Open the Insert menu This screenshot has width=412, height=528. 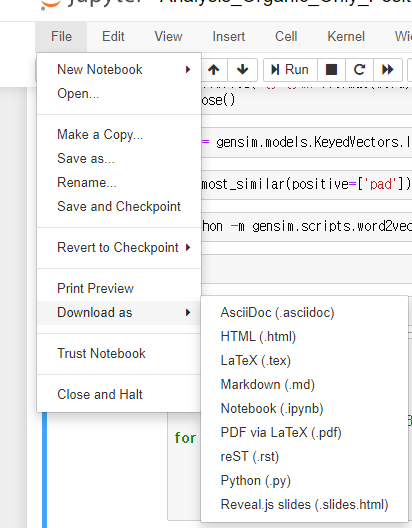tap(229, 36)
